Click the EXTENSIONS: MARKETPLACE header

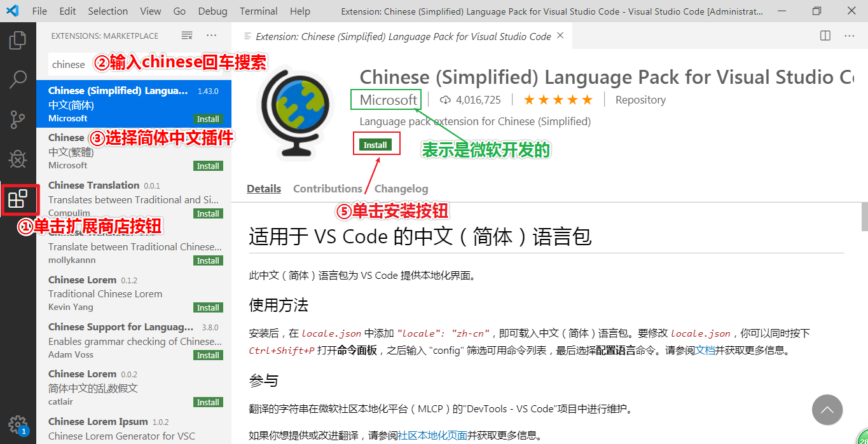coord(105,36)
